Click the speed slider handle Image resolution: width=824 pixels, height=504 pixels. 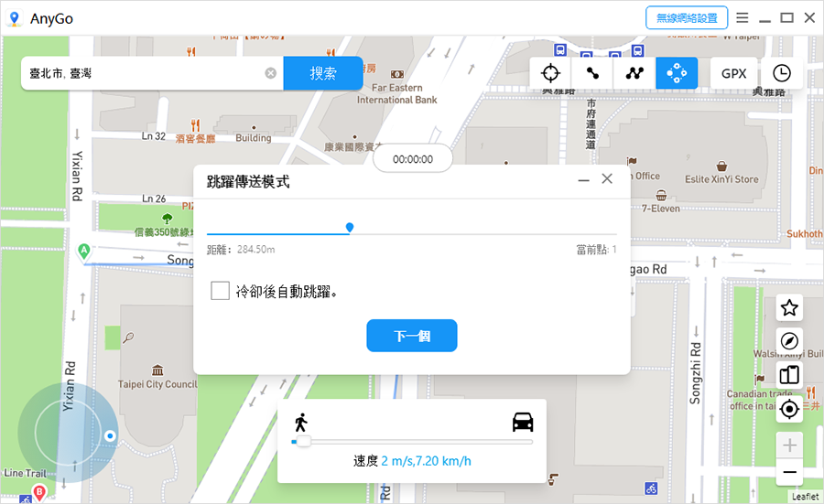[303, 442]
